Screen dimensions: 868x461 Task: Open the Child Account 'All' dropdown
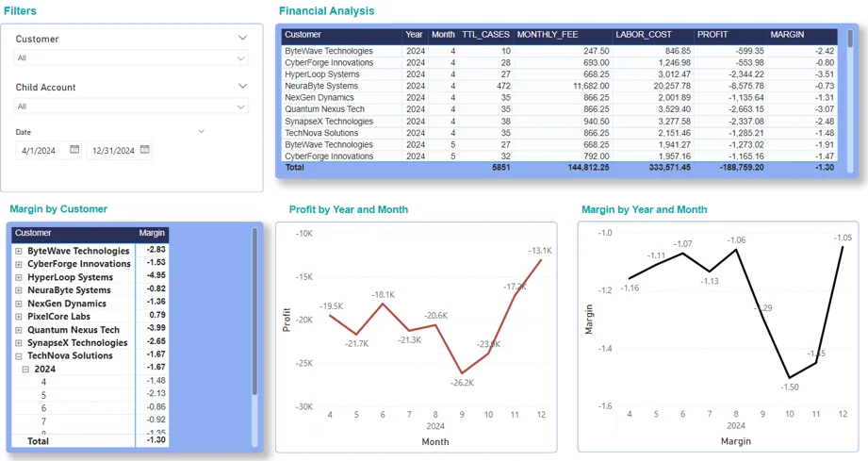131,107
